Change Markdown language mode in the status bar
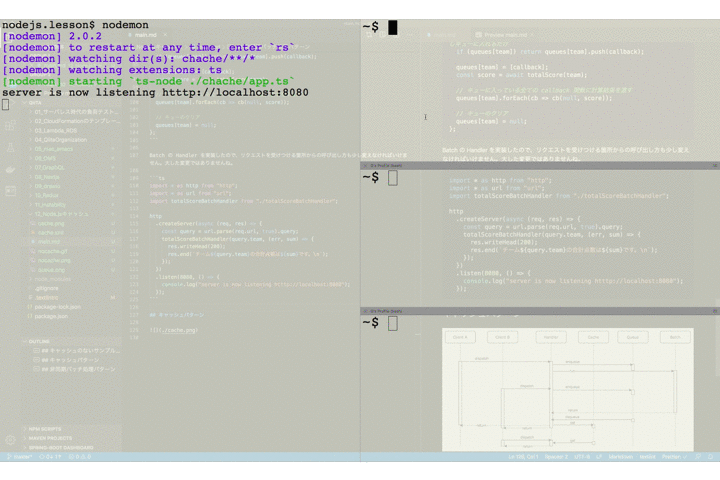 pos(620,457)
